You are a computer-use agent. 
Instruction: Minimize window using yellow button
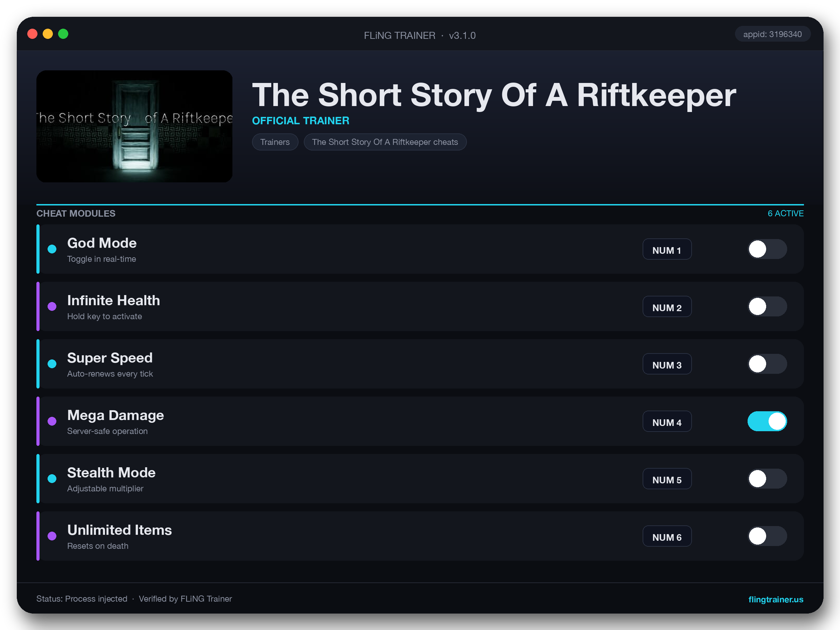point(48,34)
